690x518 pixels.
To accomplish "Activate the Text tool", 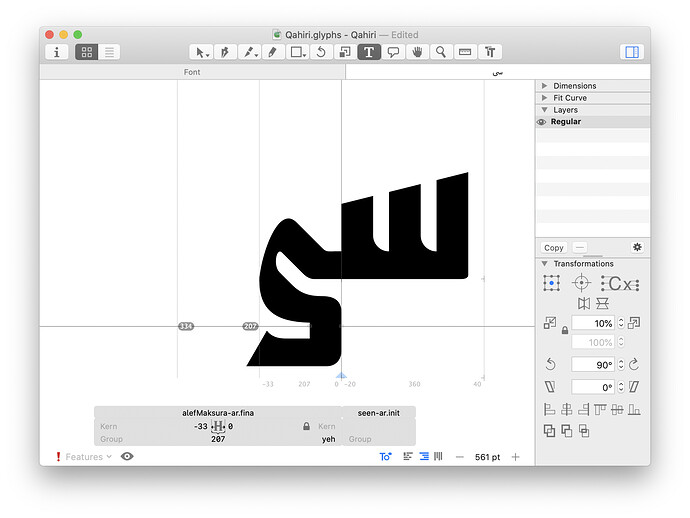I will point(369,52).
